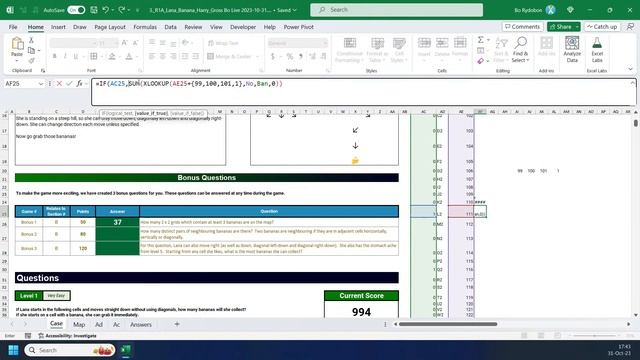The image size is (640, 360).
Task: Open the Number format combo box
Action: 298,43
